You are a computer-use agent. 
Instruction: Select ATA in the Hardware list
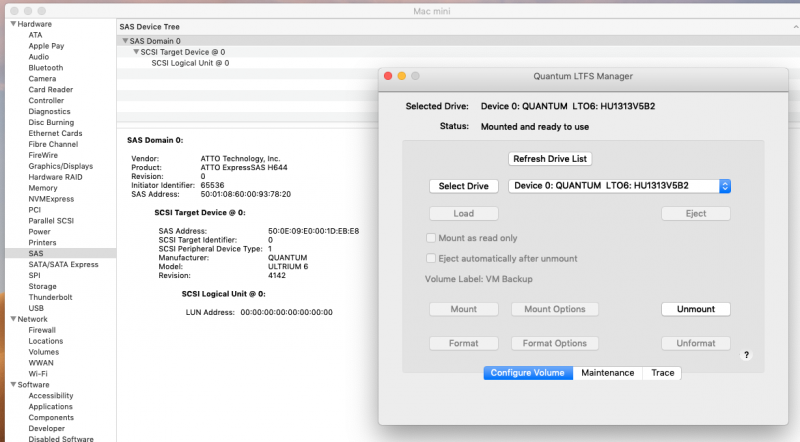pyautogui.click(x=35, y=35)
